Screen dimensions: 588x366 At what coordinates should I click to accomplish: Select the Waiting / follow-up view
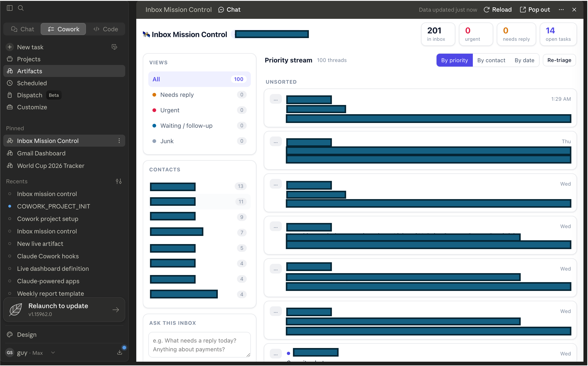pyautogui.click(x=199, y=126)
